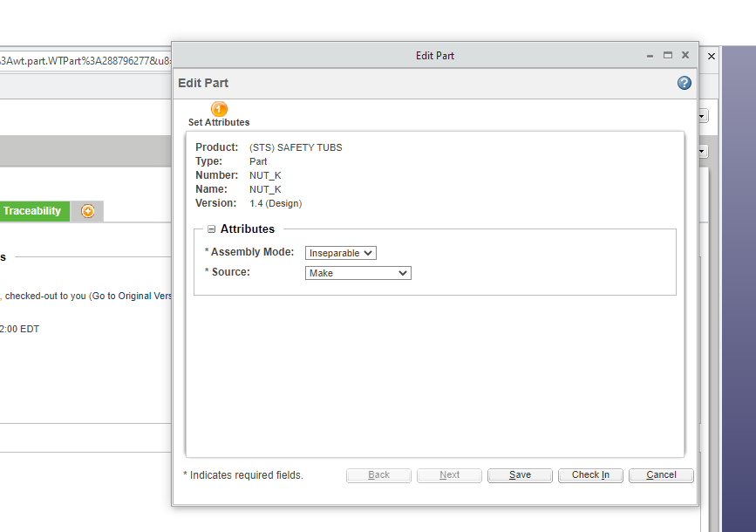Close the background browser tab
Screen dimensions: 756x532
click(x=712, y=56)
